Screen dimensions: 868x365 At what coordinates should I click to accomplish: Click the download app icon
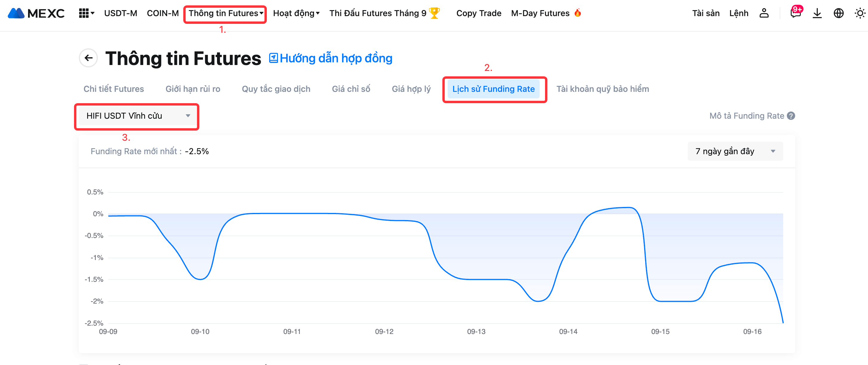tap(817, 13)
